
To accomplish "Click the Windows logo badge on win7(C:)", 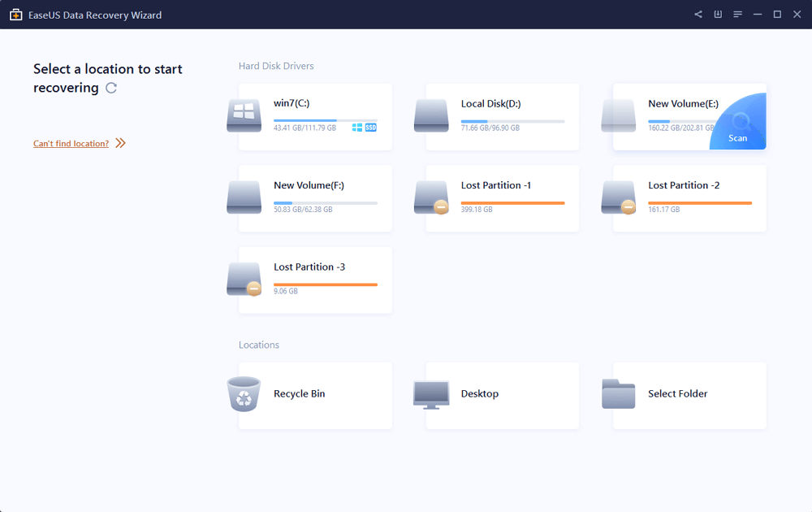I will tap(356, 128).
